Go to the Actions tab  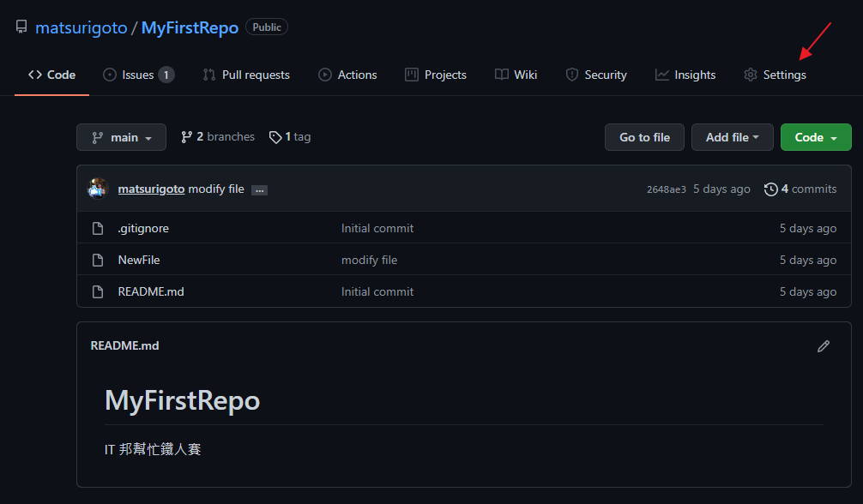347,75
